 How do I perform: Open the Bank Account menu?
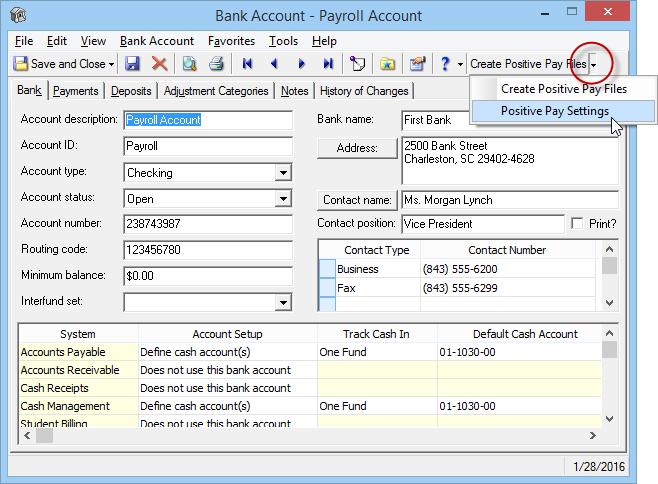coord(157,41)
